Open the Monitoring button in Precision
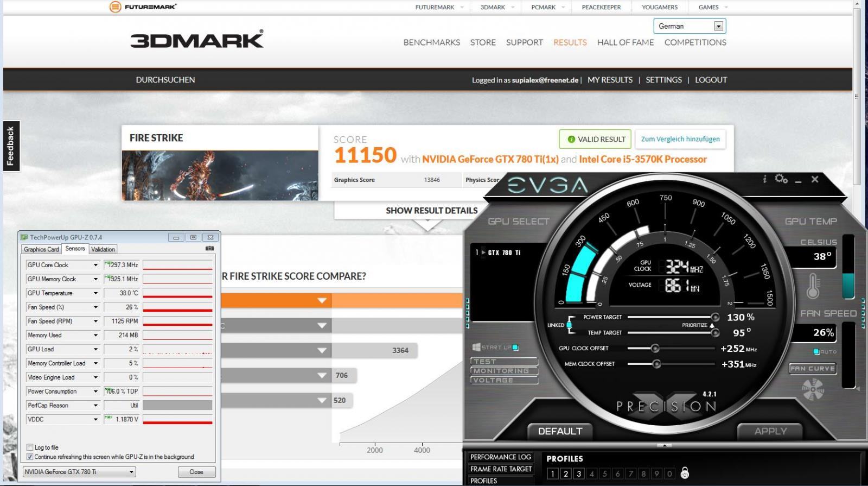Viewport: 868px width, 486px height. click(x=505, y=371)
